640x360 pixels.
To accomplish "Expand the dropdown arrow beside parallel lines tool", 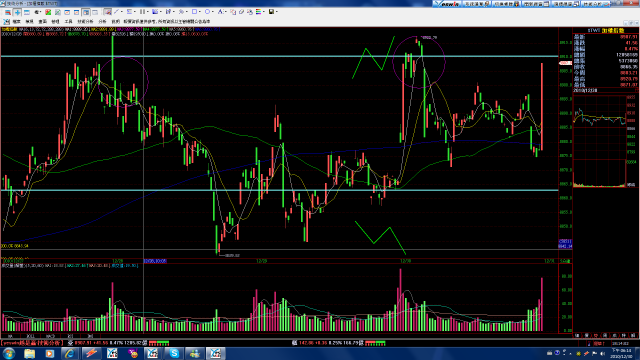I will click(147, 12).
